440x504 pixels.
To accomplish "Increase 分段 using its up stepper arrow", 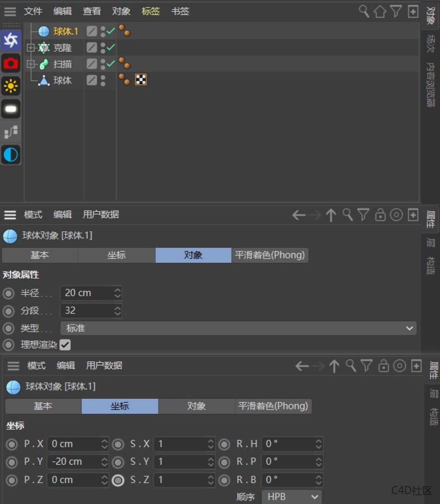I will pyautogui.click(x=117, y=308).
